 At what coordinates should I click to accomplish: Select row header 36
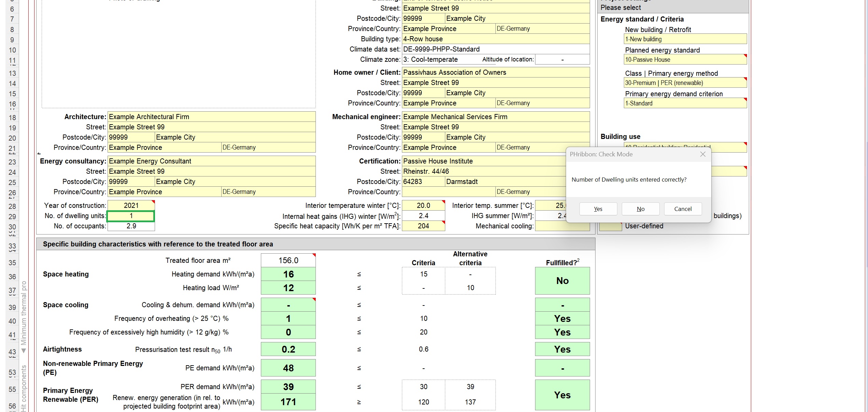[x=12, y=277]
